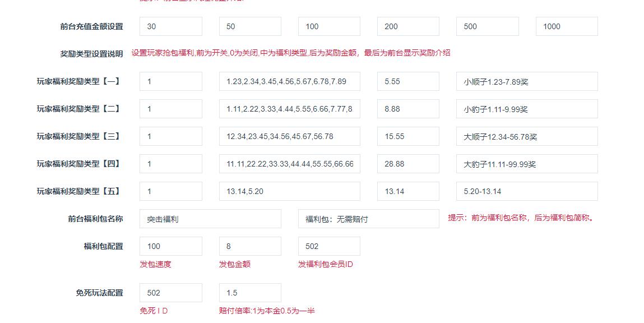The height and width of the screenshot is (323, 644).
Task: Click the recharge amount field containing 500
Action: (488, 26)
